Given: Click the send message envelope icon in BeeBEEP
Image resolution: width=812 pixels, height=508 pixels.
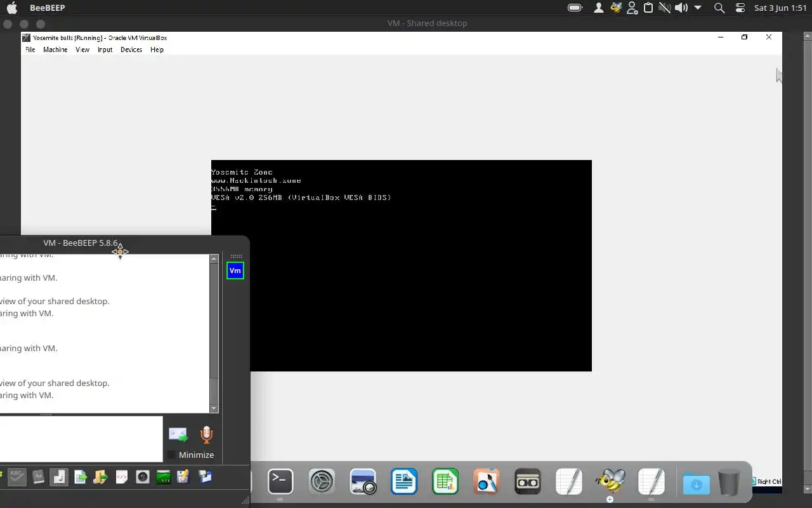Looking at the screenshot, I should tap(178, 434).
